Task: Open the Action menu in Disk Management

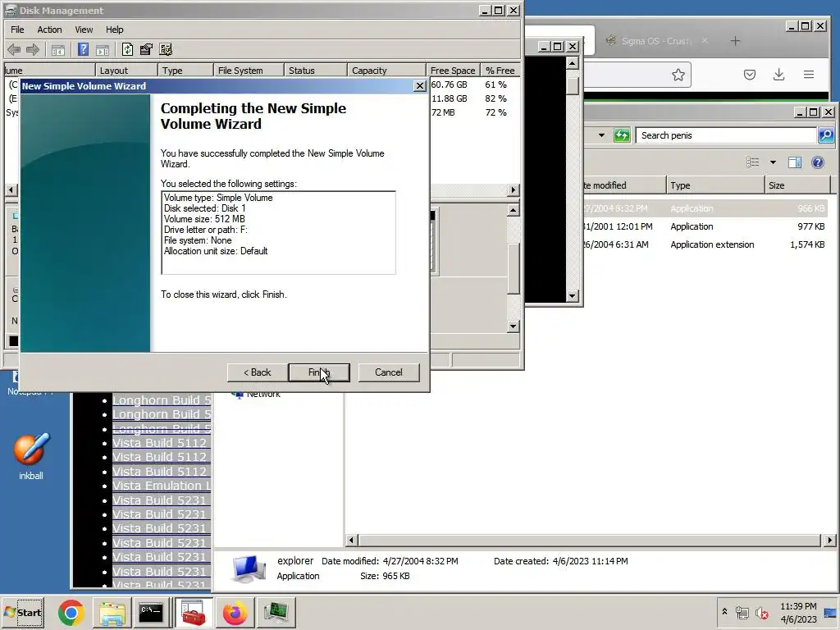Action: (49, 30)
